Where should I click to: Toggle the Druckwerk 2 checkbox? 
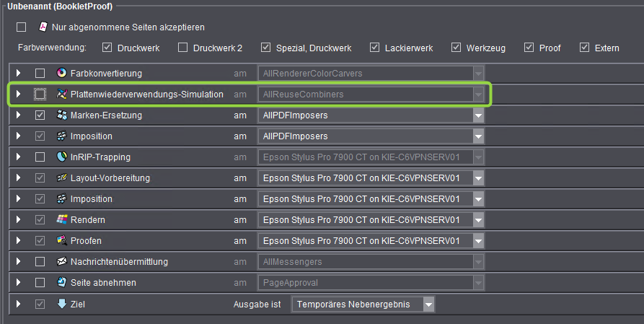[183, 48]
